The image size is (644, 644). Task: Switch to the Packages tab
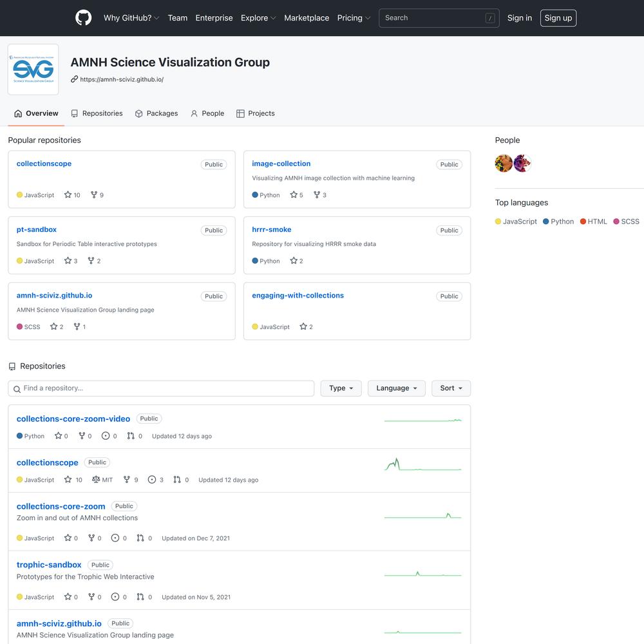[x=156, y=113]
